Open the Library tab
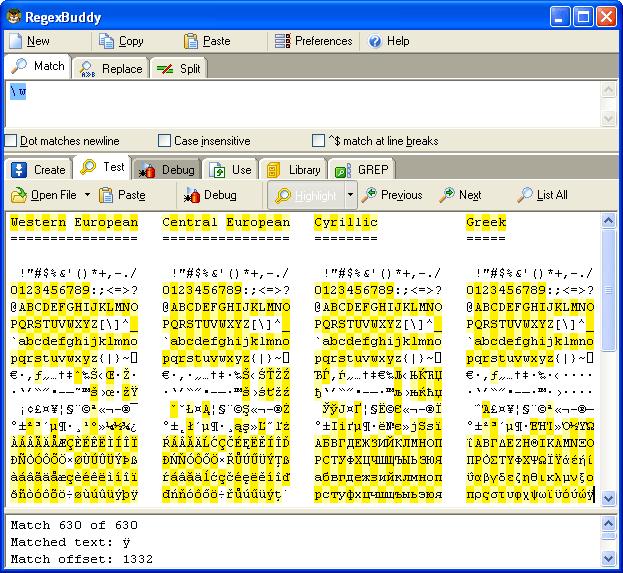 293,170
